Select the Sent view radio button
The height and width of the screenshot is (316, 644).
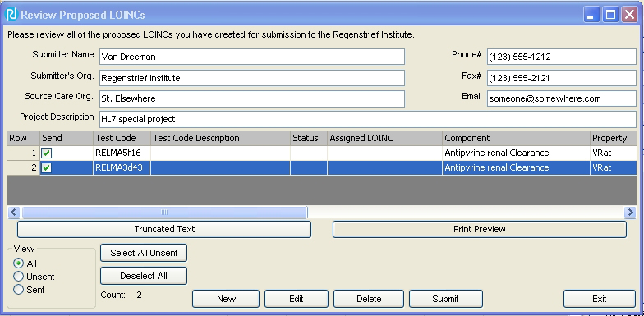click(x=18, y=290)
